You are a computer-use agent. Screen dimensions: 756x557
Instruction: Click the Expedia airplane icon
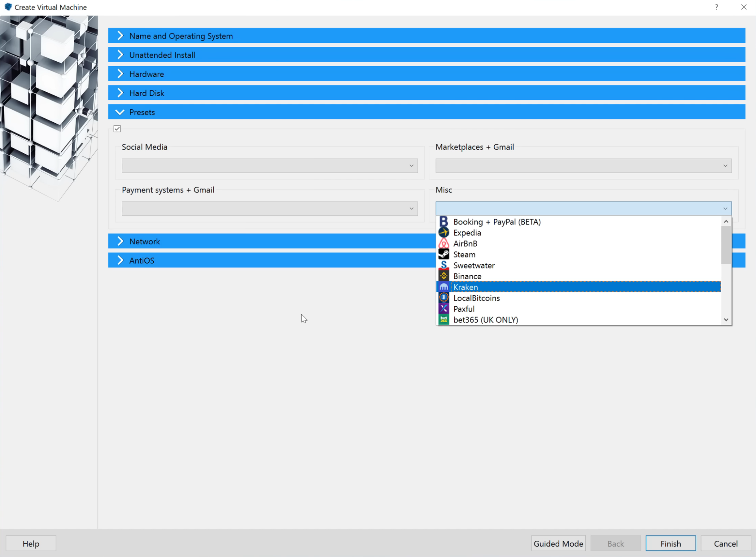[x=444, y=233]
